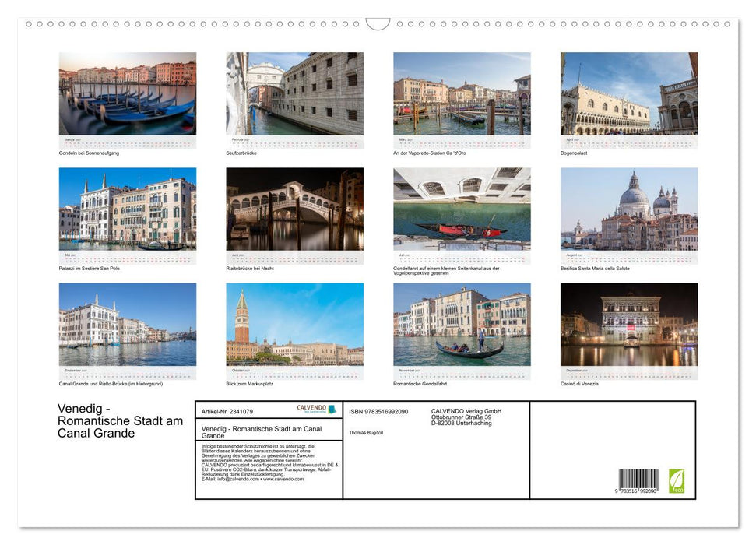The width and height of the screenshot is (756, 545).
Task: Click the caption 'Casinò di Venezia'
Action: (x=579, y=384)
